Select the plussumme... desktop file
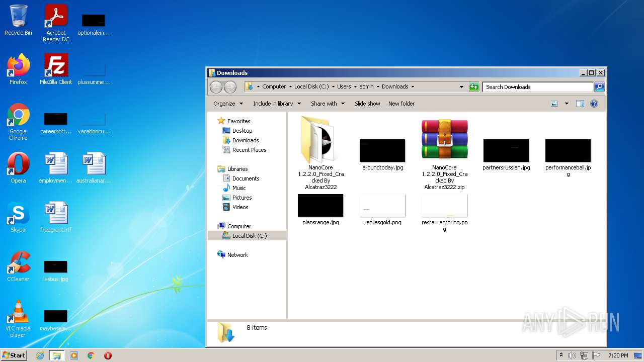Screen dimensions: 644x362 pos(94,73)
